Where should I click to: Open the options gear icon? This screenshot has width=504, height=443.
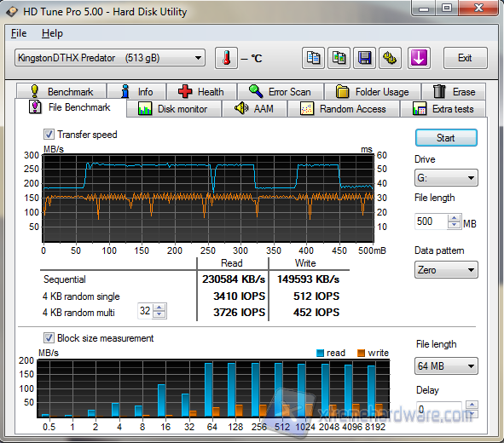[x=390, y=58]
